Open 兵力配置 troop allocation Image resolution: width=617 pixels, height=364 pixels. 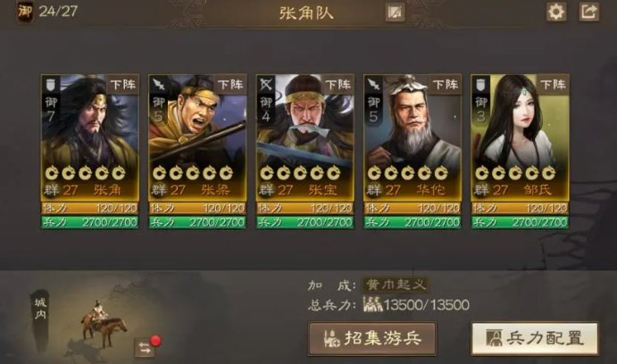point(535,338)
